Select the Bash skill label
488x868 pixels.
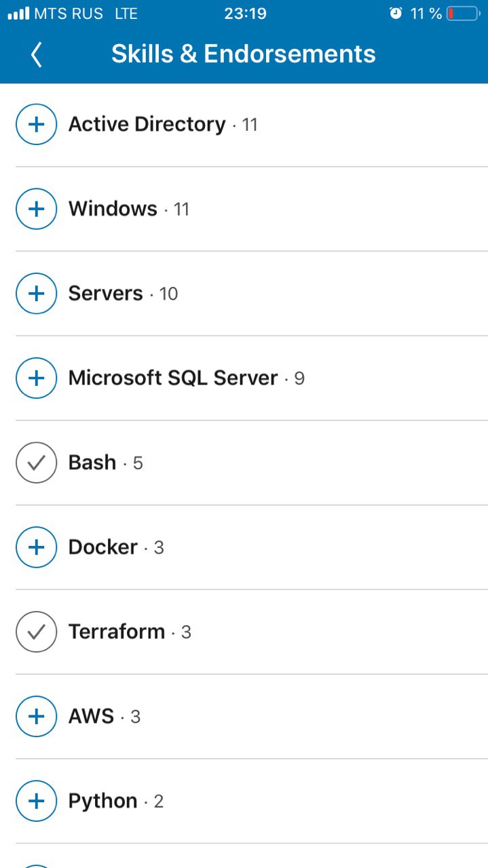click(x=92, y=462)
